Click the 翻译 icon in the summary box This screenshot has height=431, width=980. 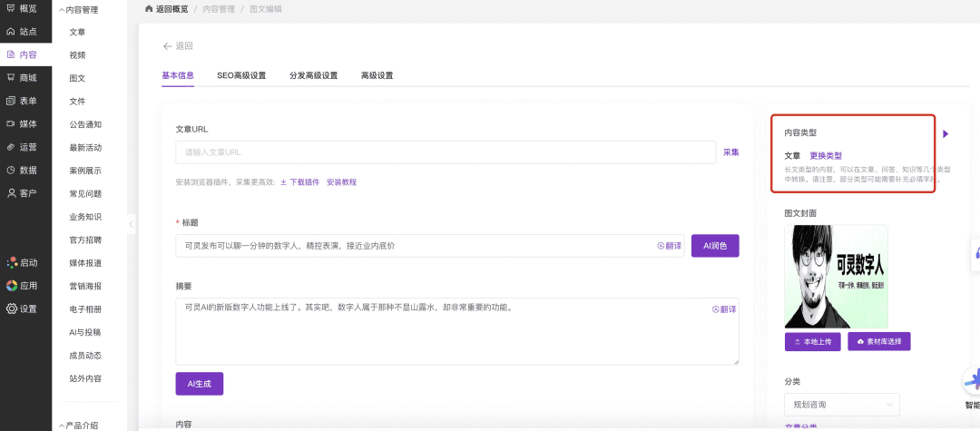[716, 309]
